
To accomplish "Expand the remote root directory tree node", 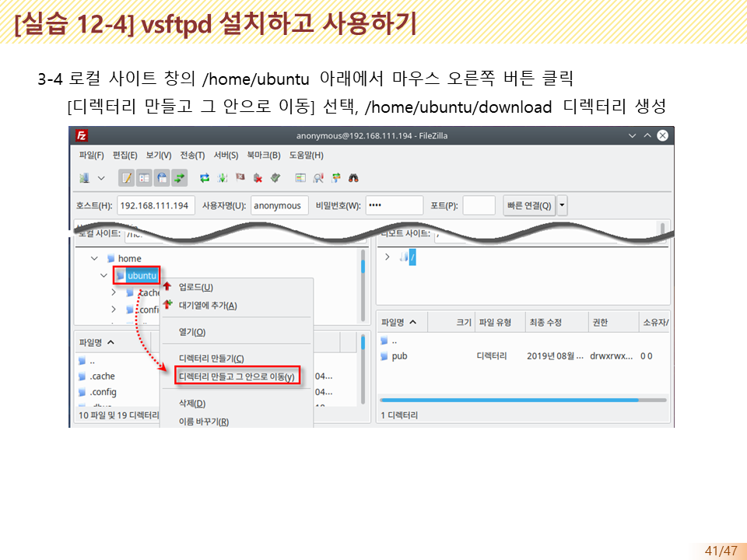I will (x=388, y=257).
